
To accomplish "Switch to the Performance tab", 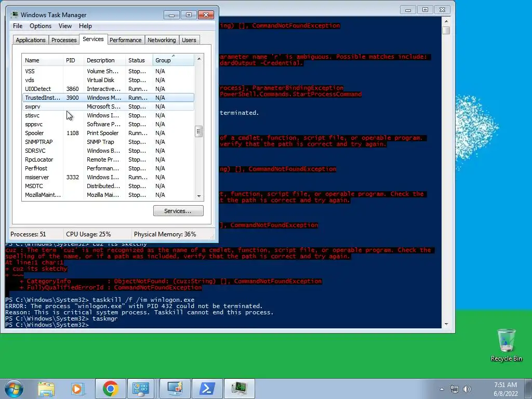I will click(x=126, y=40).
